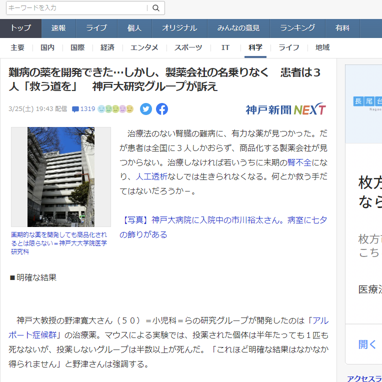Click the 開く link in the ad

coord(367,344)
